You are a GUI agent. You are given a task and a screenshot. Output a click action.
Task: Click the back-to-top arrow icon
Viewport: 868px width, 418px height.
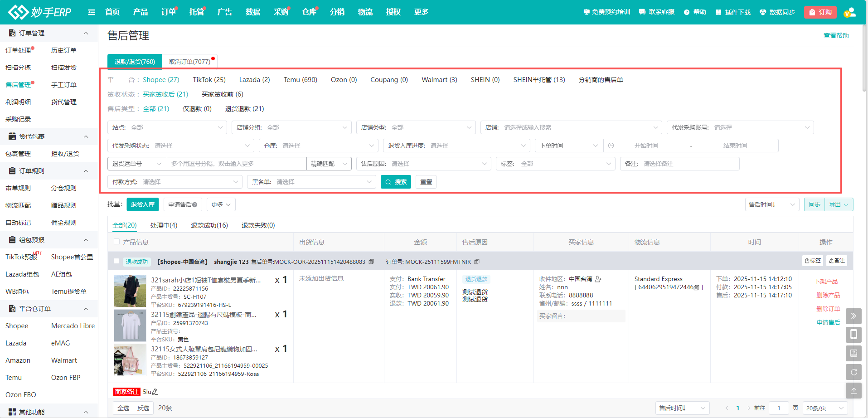[853, 391]
